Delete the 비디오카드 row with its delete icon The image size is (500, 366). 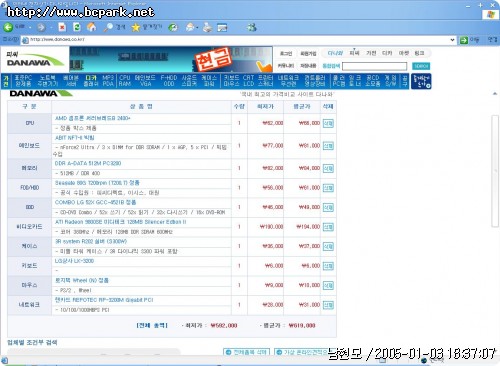click(328, 227)
